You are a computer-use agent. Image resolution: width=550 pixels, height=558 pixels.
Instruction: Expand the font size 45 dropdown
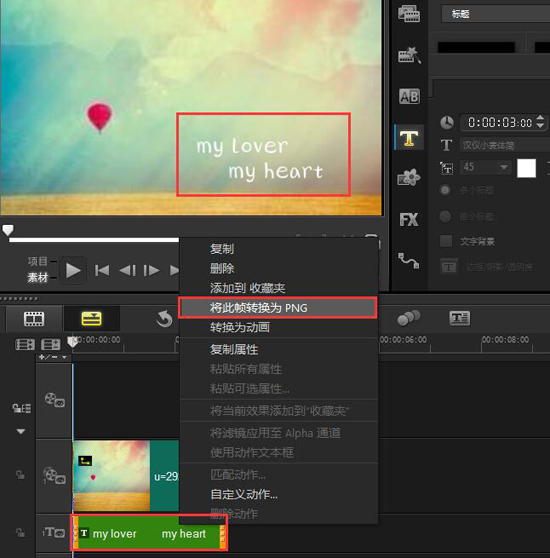[x=504, y=167]
